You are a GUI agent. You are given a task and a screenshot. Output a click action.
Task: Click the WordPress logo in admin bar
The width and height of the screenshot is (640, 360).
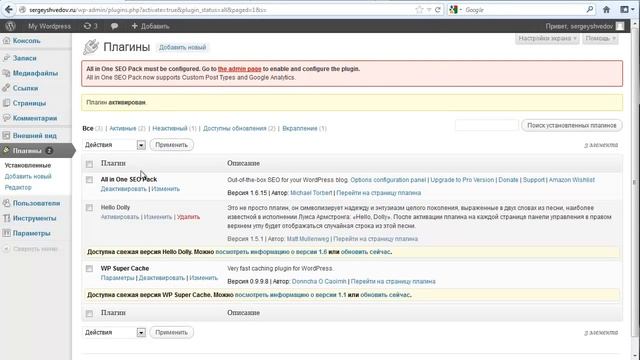pos(11,26)
